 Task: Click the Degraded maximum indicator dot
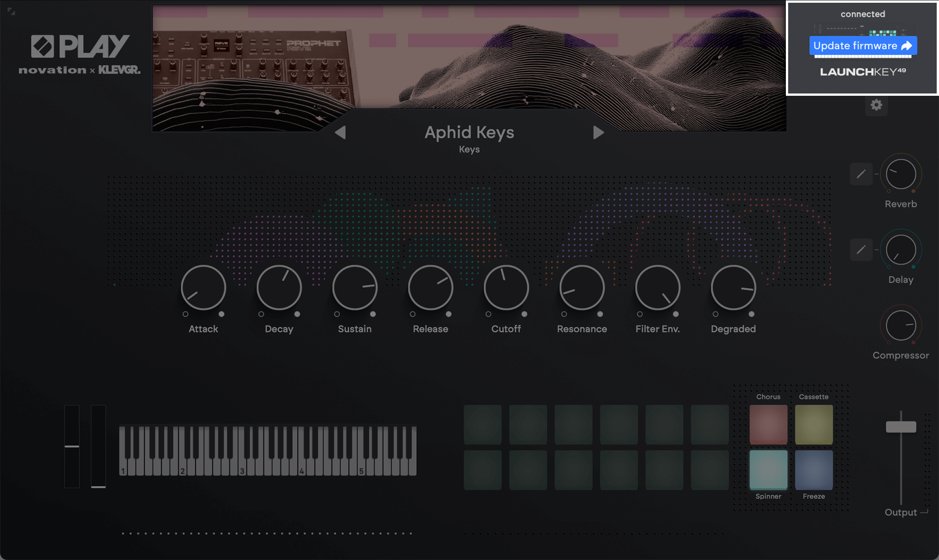tap(751, 314)
